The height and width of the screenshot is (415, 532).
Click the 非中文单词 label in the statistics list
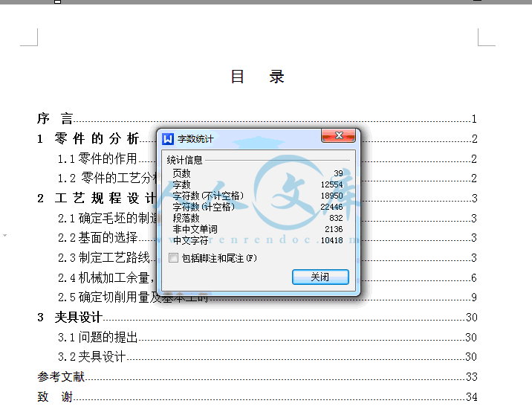[x=195, y=229]
